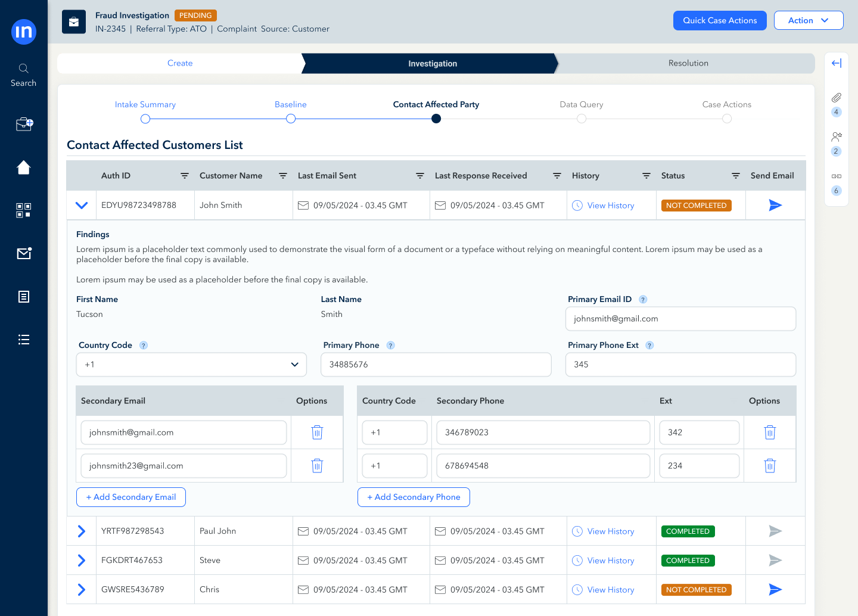Click the paperclip attachments icon
The height and width of the screenshot is (616, 858).
click(837, 98)
